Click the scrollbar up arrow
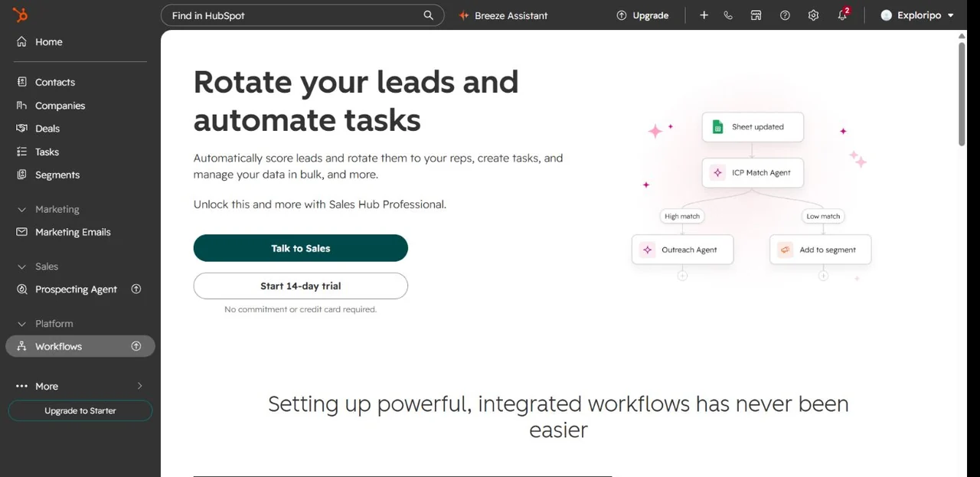 click(962, 36)
